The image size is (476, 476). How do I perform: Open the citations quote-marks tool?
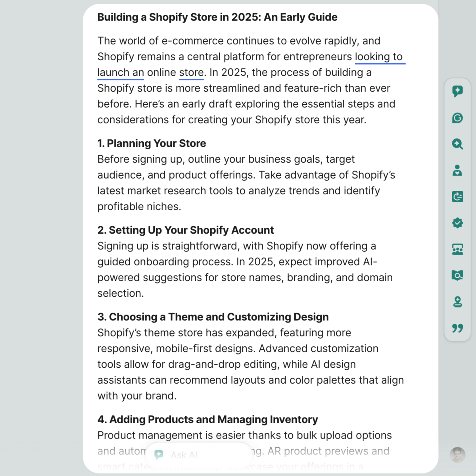point(458,328)
